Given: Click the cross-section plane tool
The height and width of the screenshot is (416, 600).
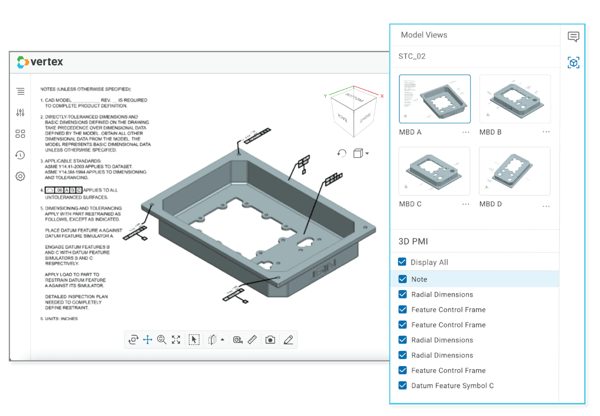Looking at the screenshot, I should (x=212, y=339).
